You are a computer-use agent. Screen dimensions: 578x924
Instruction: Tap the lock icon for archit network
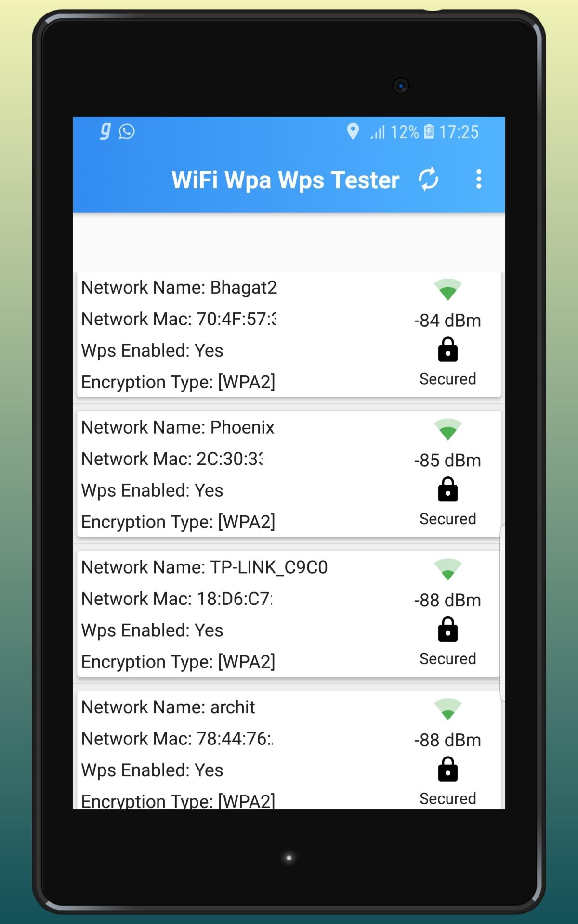pos(447,769)
